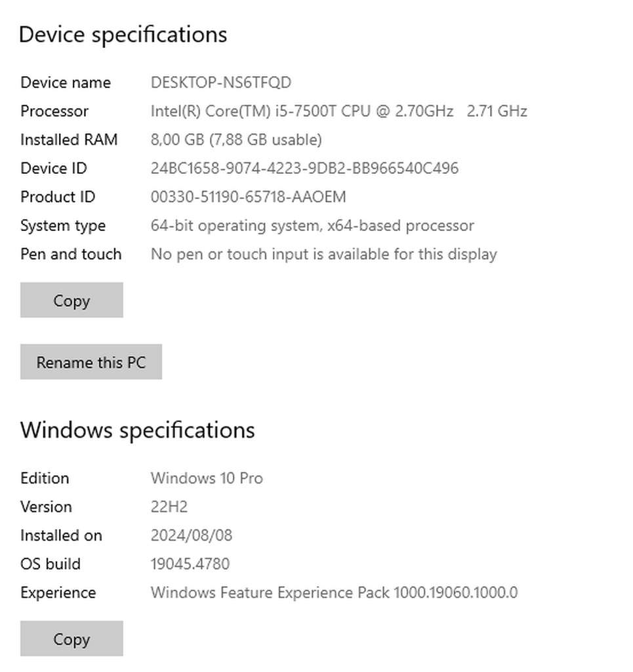Click the device name value DESKTOP-NS6TFQD
This screenshot has width=633, height=672.
(221, 83)
